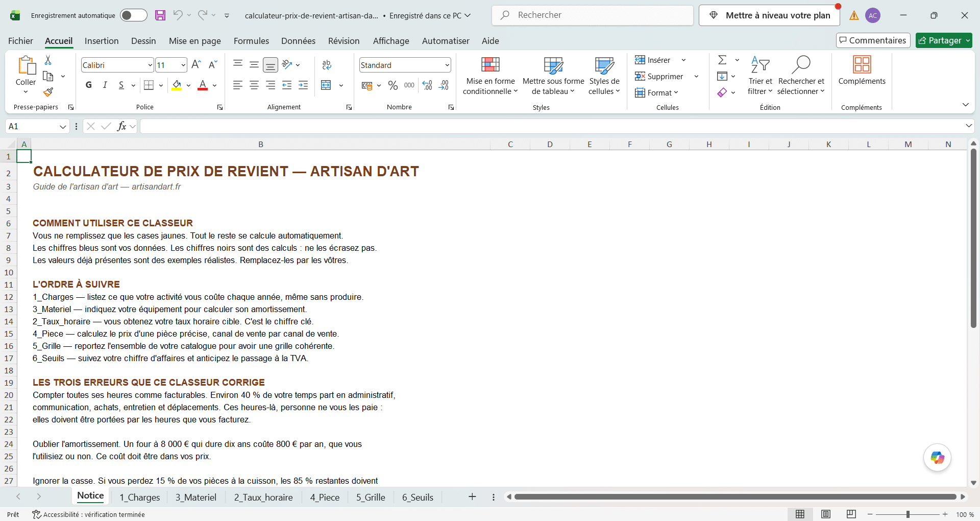980x521 pixels.
Task: Click the Orientation text angle icon
Action: [287, 64]
